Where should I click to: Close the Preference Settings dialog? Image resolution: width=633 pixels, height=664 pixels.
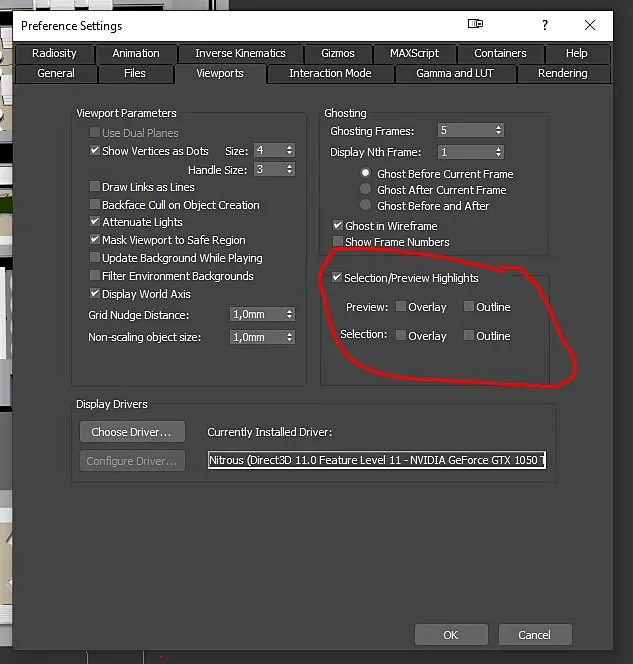coord(590,25)
